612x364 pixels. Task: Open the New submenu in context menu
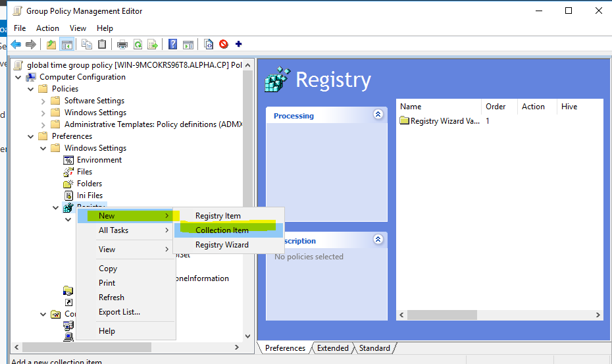pos(126,216)
